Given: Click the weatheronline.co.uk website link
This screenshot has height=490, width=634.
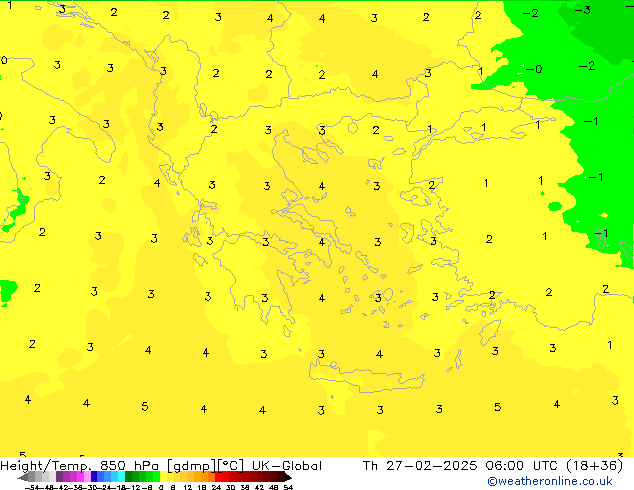Looking at the screenshot, I should (550, 481).
